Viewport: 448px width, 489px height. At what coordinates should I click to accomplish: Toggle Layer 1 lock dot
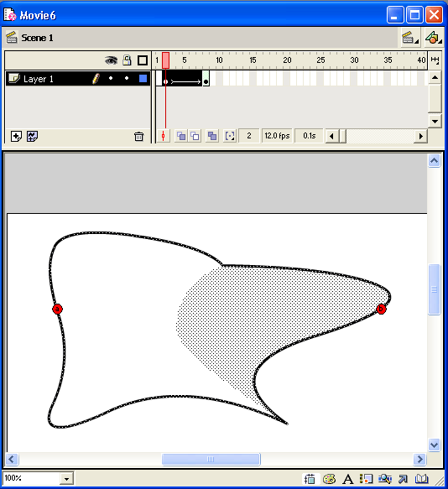pyautogui.click(x=127, y=78)
